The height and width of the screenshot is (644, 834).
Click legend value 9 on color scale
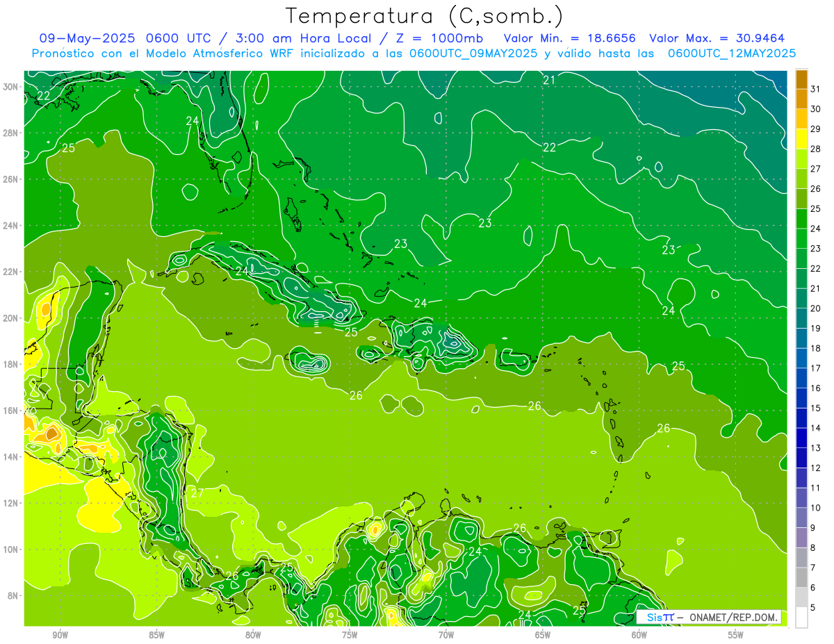coord(812,528)
